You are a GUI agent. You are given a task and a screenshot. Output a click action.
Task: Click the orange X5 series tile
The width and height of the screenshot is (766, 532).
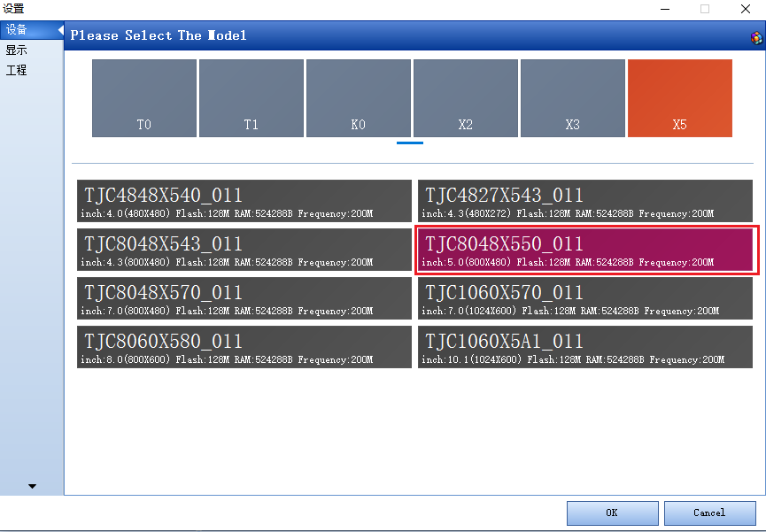point(679,98)
